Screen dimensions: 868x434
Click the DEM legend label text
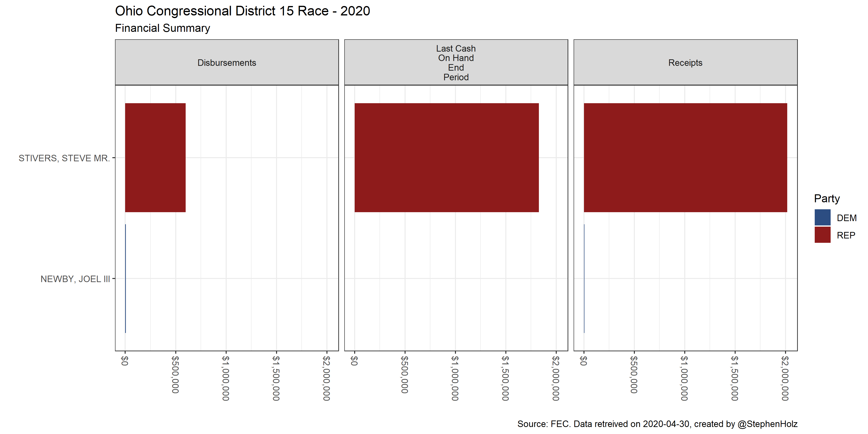[x=847, y=218]
